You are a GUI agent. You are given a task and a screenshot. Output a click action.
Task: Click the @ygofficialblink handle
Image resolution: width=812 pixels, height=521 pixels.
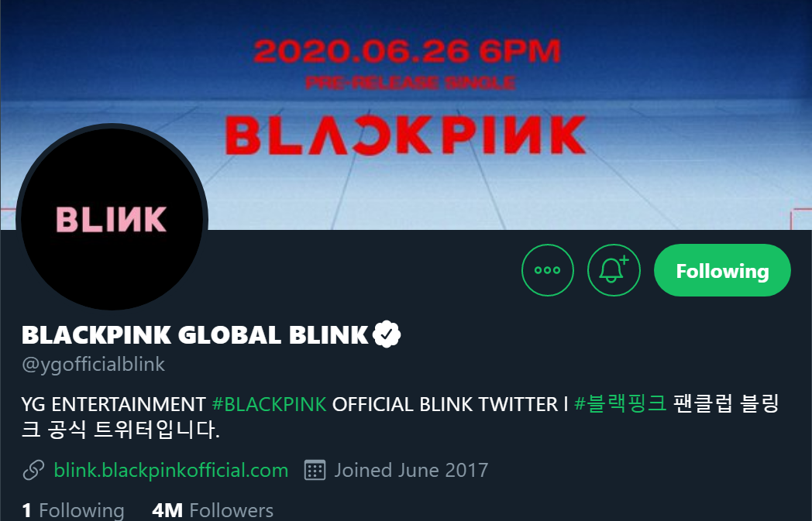(93, 364)
